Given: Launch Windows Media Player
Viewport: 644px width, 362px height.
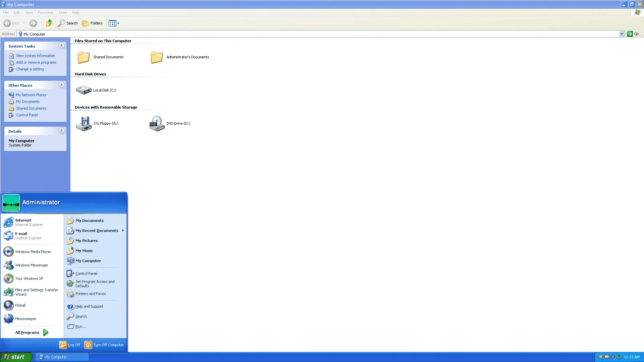Looking at the screenshot, I should pyautogui.click(x=32, y=252).
